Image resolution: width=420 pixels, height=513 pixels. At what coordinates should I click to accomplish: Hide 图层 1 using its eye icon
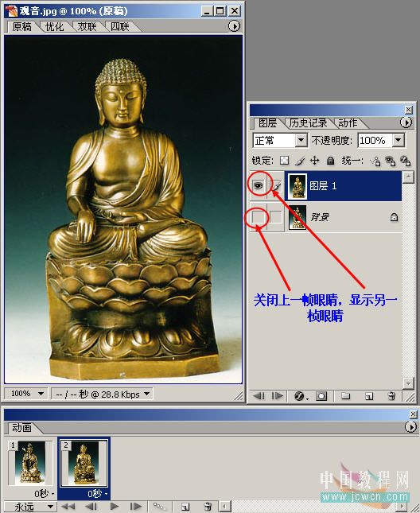(x=258, y=185)
